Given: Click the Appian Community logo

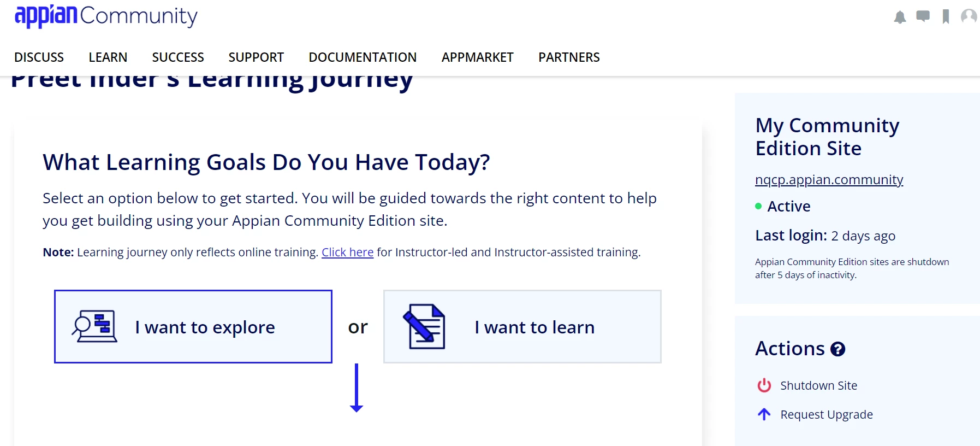Looking at the screenshot, I should [x=106, y=16].
